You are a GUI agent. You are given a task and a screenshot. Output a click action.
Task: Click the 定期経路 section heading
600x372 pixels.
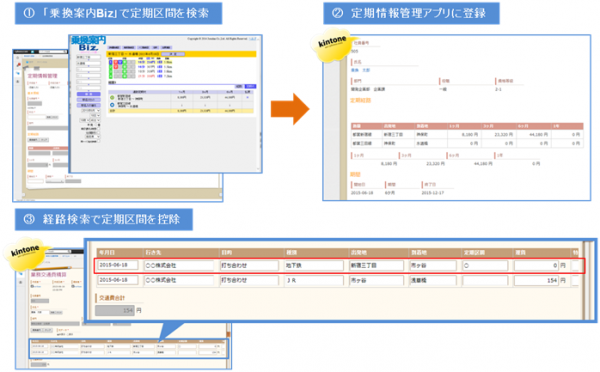click(360, 101)
